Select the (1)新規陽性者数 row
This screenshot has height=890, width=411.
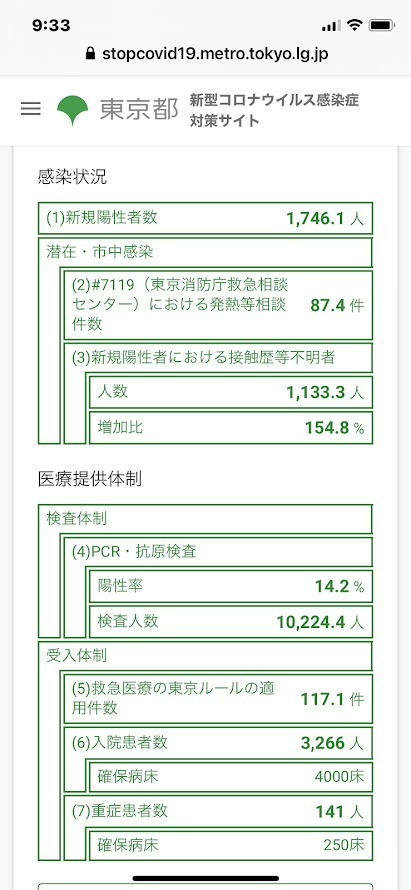click(x=206, y=218)
